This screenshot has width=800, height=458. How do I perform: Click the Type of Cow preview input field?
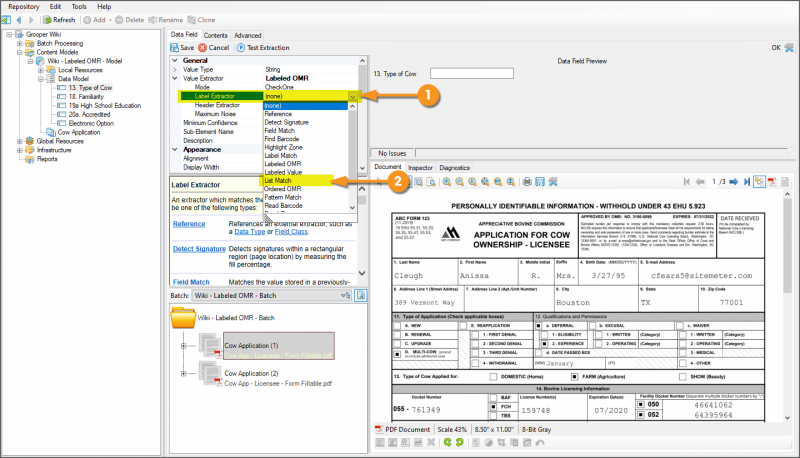(x=471, y=73)
